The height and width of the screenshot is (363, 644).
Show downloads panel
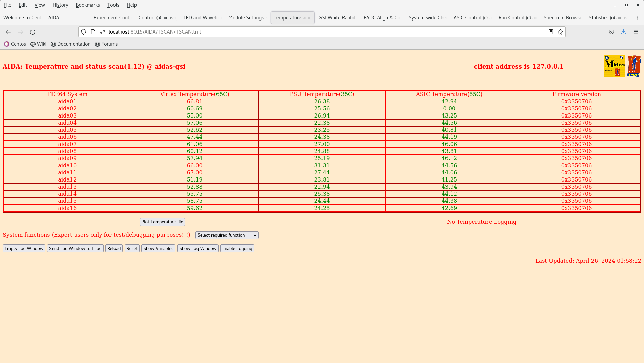tap(624, 32)
